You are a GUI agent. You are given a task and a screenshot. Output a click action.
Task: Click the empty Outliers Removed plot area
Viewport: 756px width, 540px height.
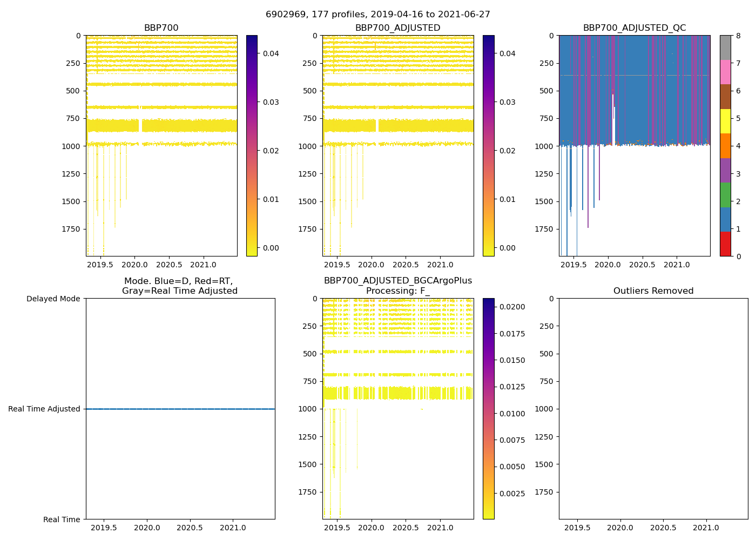653,409
